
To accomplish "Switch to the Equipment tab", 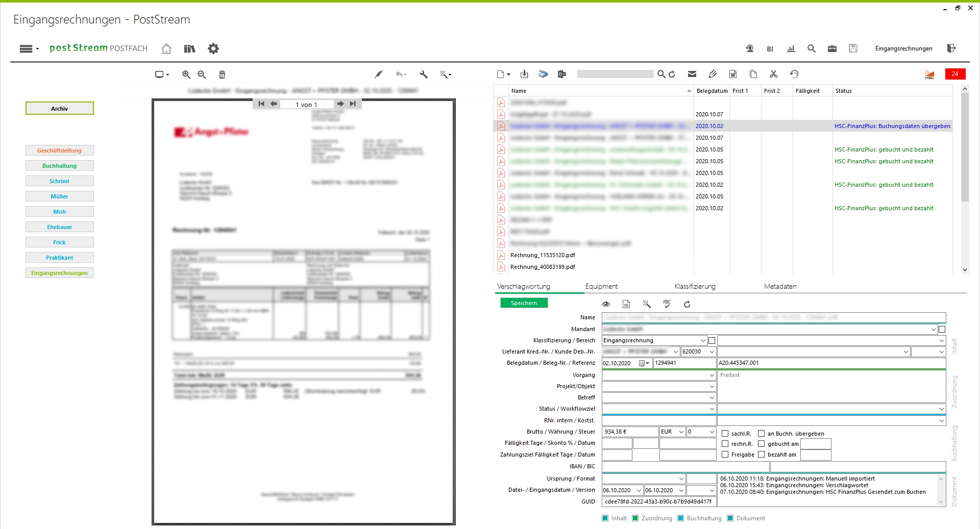I will (601, 286).
